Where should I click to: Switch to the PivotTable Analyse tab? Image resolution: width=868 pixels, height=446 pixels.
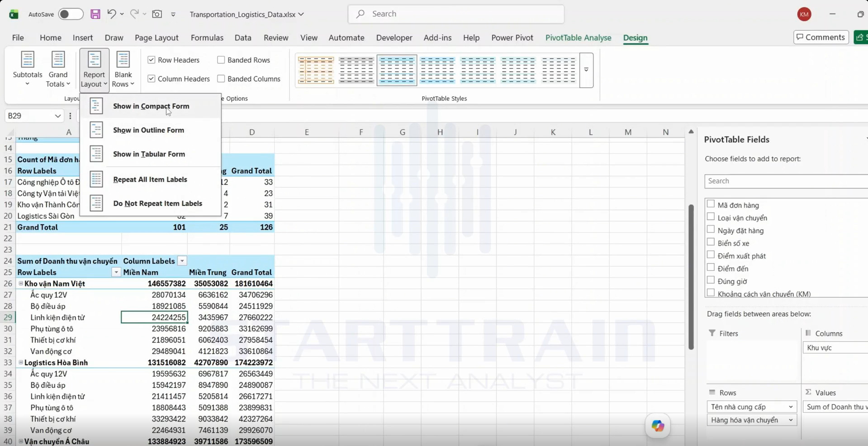point(578,38)
